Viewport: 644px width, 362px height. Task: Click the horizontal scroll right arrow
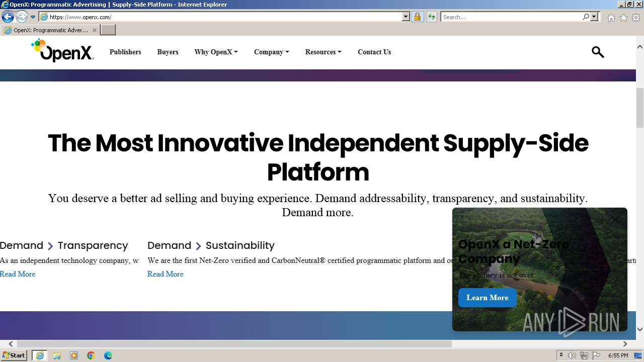[x=625, y=344]
